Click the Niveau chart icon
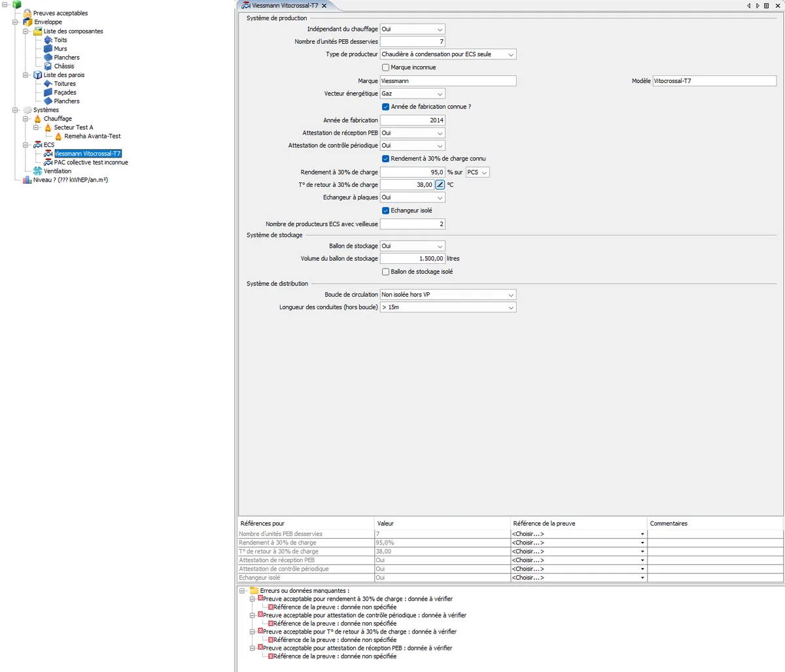 click(x=27, y=180)
